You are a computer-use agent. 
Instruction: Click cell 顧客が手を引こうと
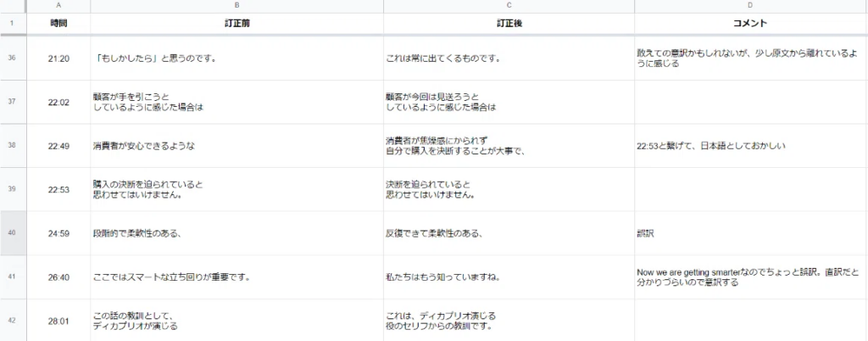point(237,102)
